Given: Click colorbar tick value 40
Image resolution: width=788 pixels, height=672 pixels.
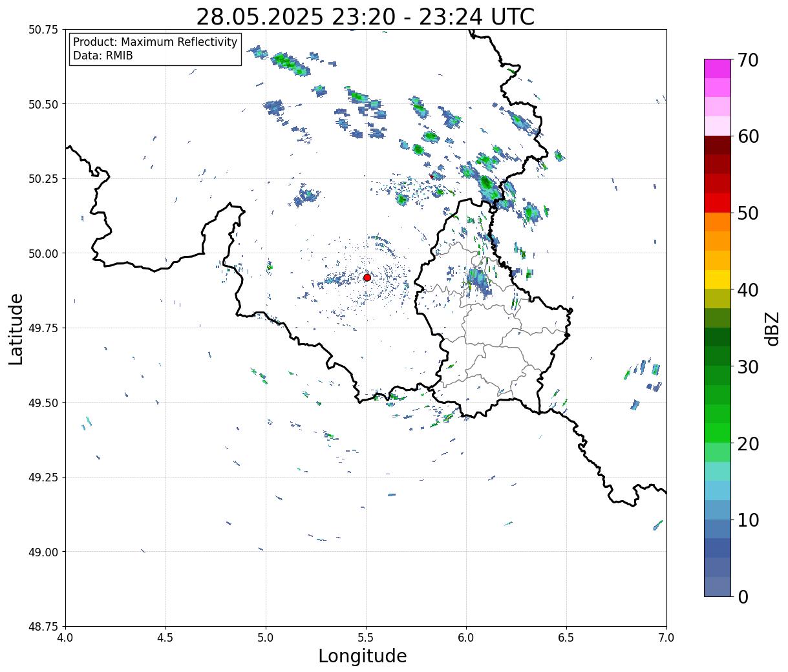Looking at the screenshot, I should (747, 290).
